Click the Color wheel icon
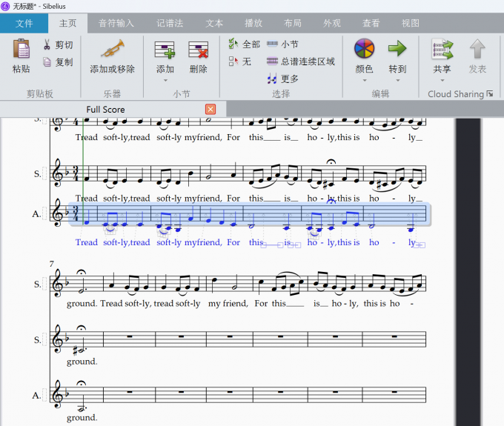 tap(364, 48)
